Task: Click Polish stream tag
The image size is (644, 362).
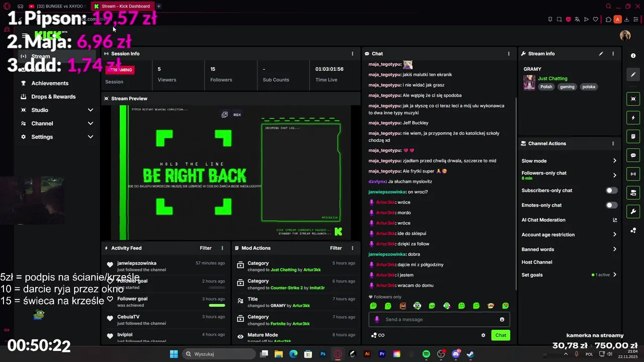Action: pos(546,86)
